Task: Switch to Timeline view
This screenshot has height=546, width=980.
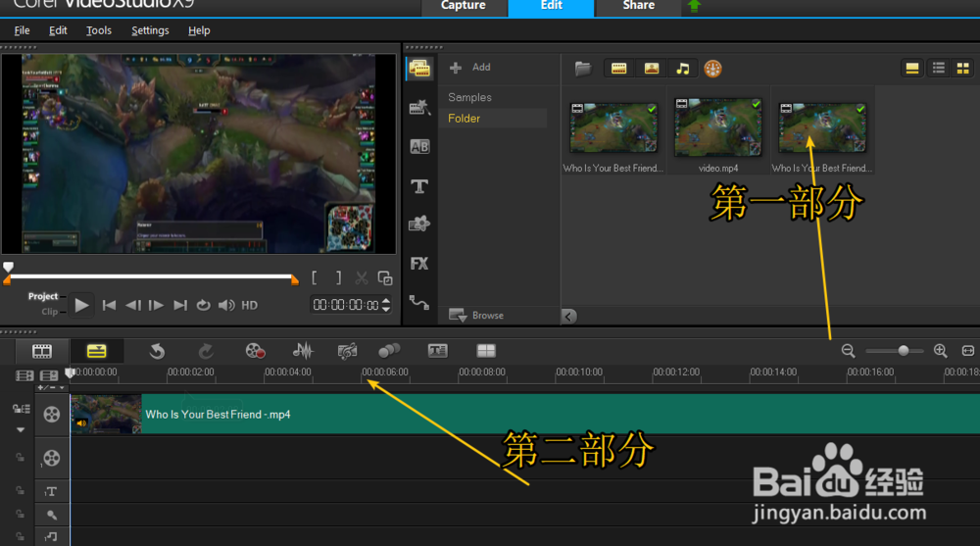Action: point(96,351)
